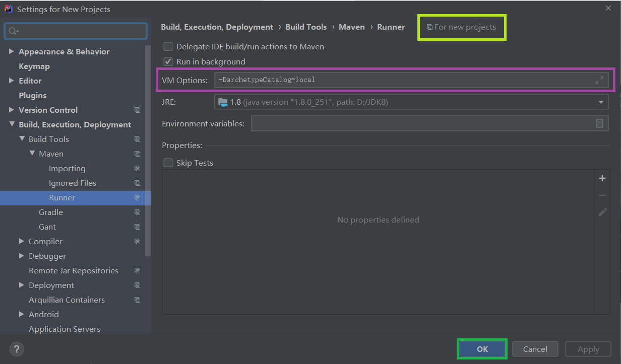This screenshot has height=364, width=621.
Task: Click the project-level icon beside Maven
Action: 137,154
